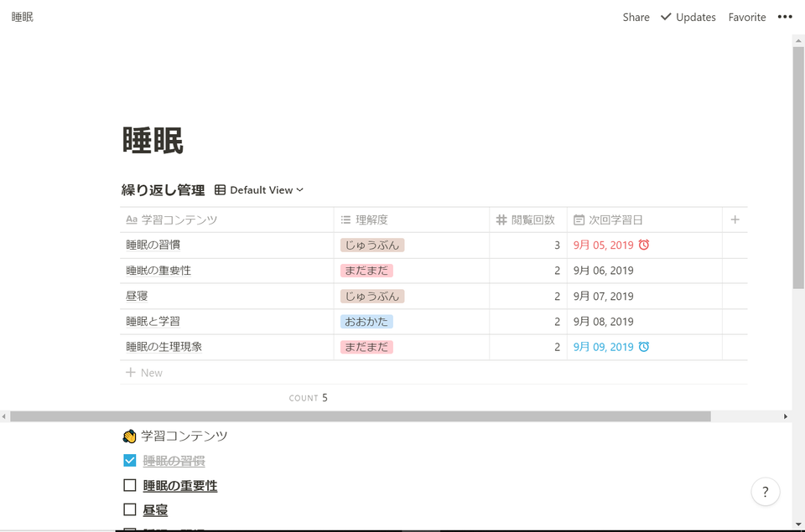Click the date 9月 07, 2019

pos(603,296)
